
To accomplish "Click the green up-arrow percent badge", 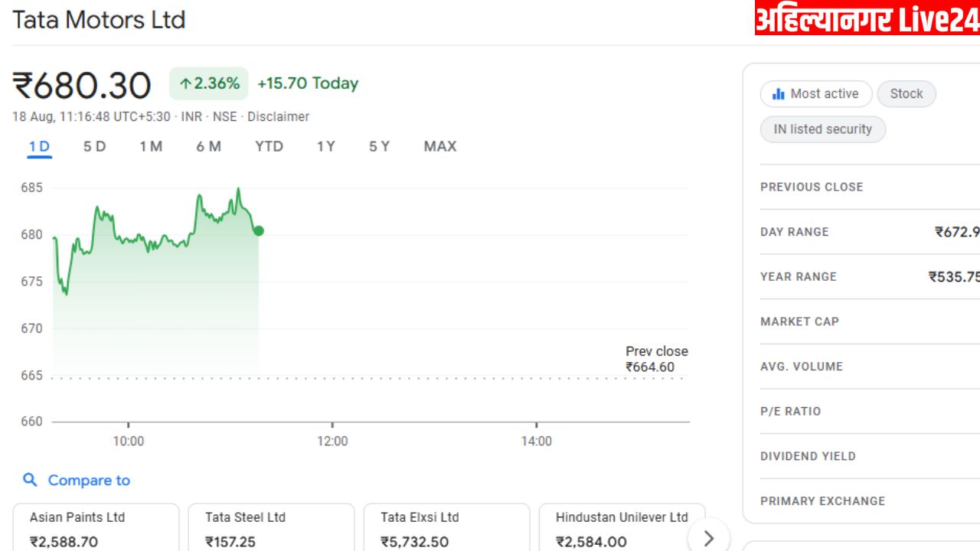I will (209, 83).
